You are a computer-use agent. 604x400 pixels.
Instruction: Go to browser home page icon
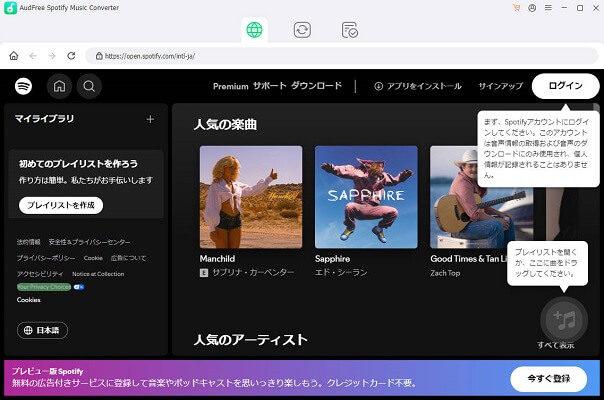tap(14, 56)
